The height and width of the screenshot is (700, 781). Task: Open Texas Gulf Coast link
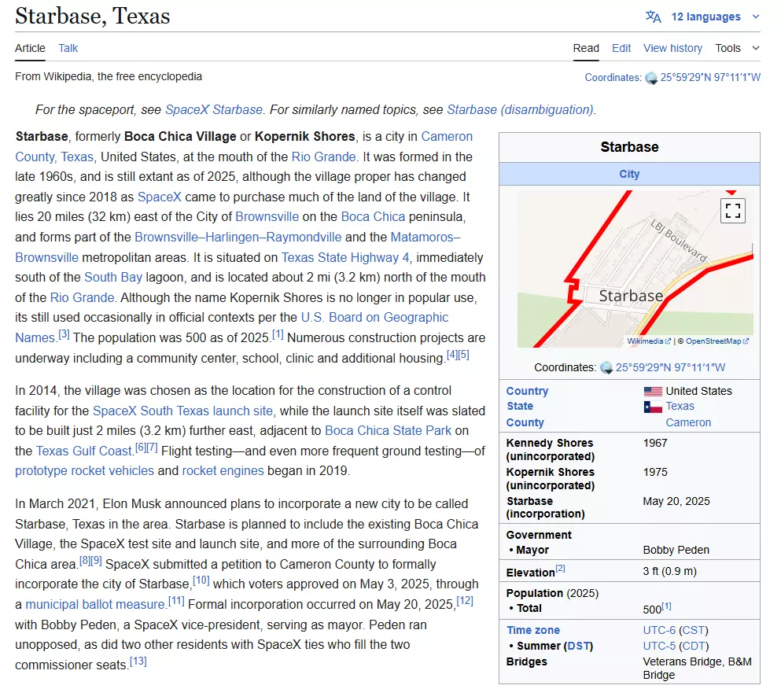83,451
